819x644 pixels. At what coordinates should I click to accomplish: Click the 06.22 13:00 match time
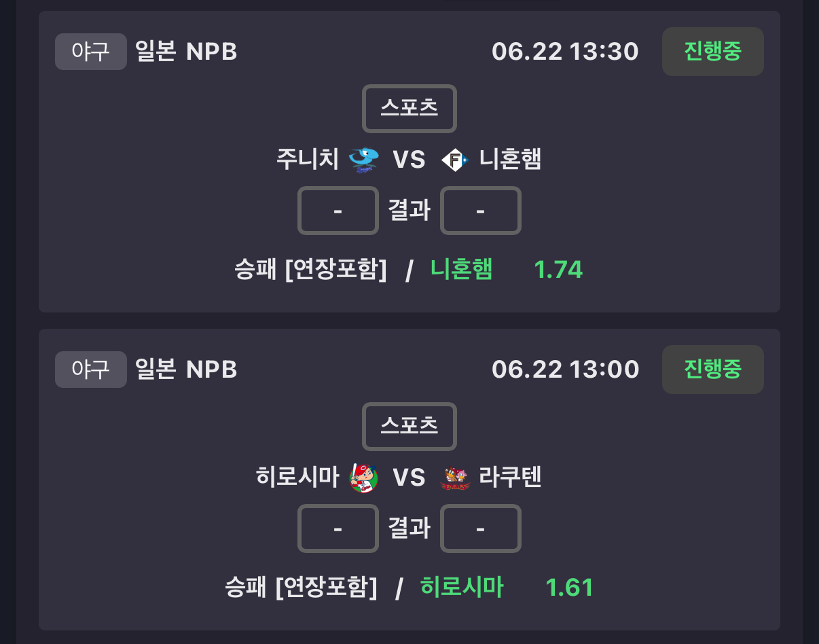click(x=566, y=370)
